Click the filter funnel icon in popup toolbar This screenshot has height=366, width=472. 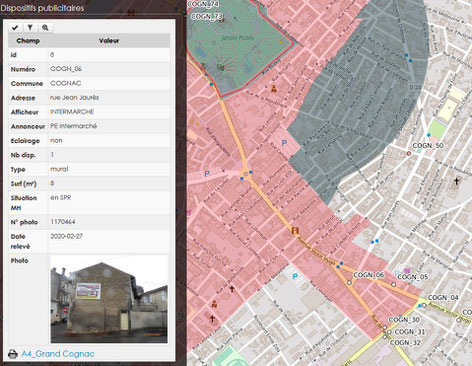(30, 28)
